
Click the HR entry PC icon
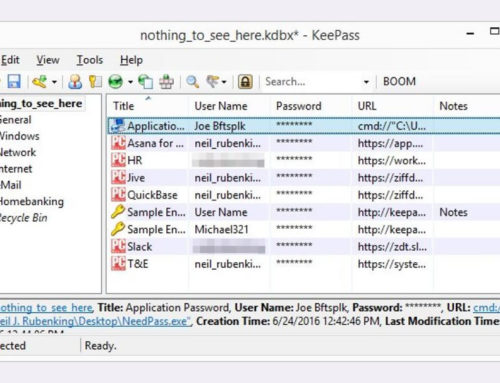coord(118,160)
